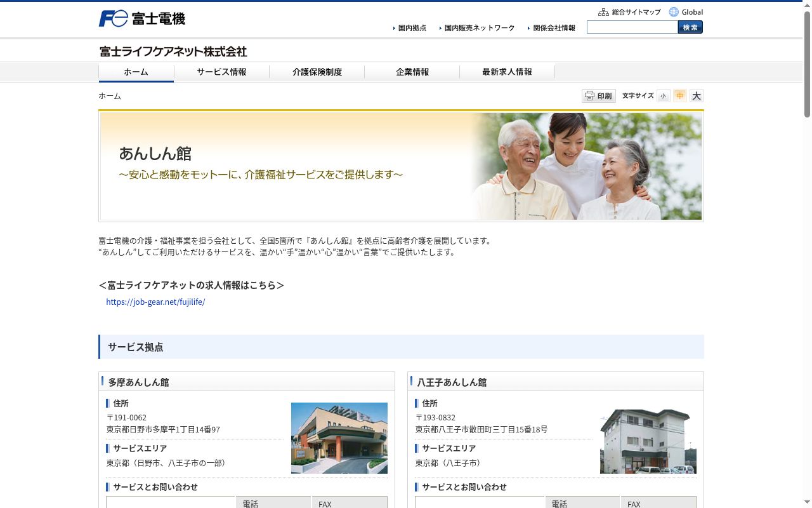Open the sitemap icon beside 総合サイトマップ

click(603, 12)
